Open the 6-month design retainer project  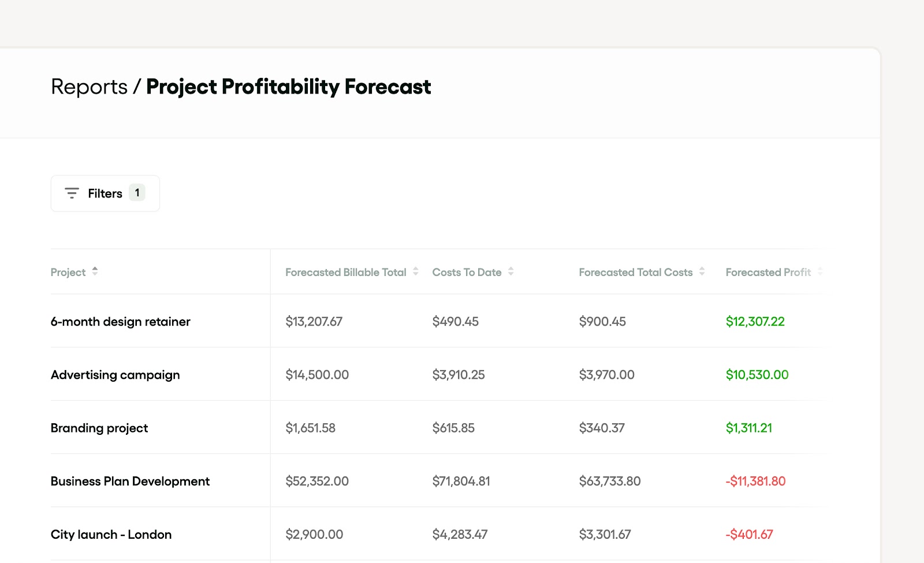pos(121,322)
